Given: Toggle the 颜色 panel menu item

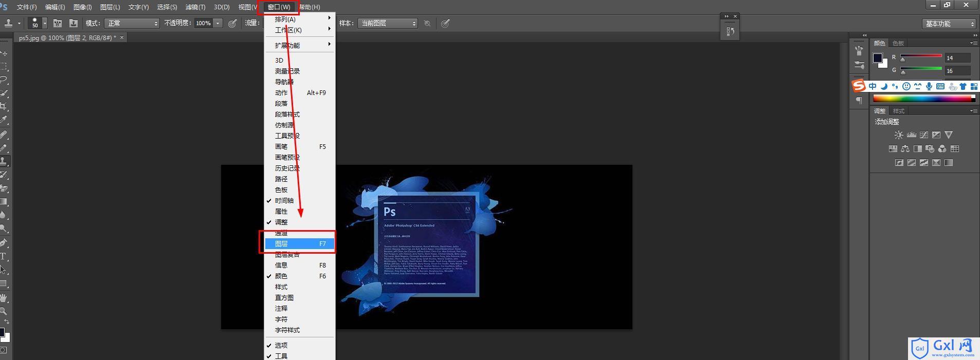Looking at the screenshot, I should click(x=300, y=276).
